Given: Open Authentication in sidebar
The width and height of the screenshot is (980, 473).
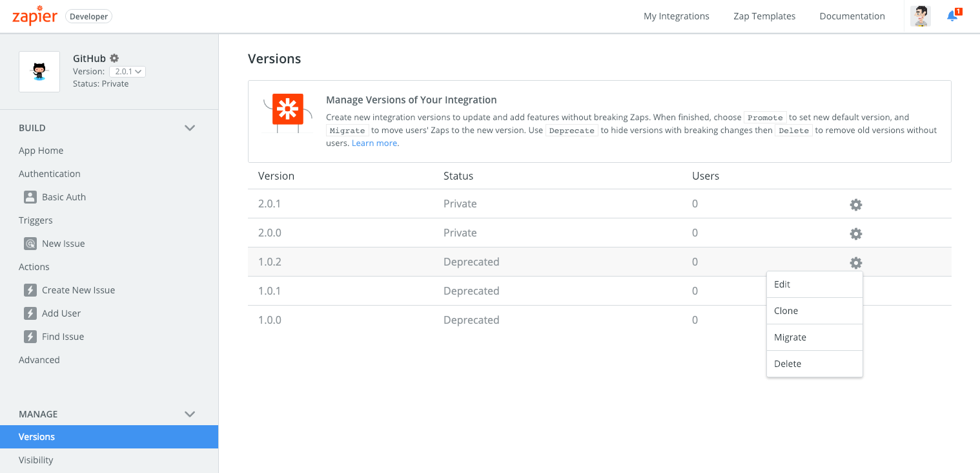Looking at the screenshot, I should [x=50, y=174].
